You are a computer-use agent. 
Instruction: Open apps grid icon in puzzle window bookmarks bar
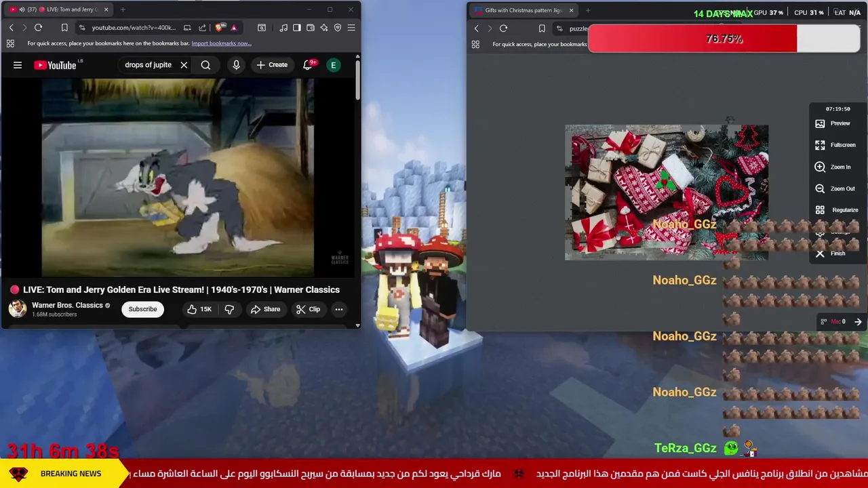[x=475, y=44]
